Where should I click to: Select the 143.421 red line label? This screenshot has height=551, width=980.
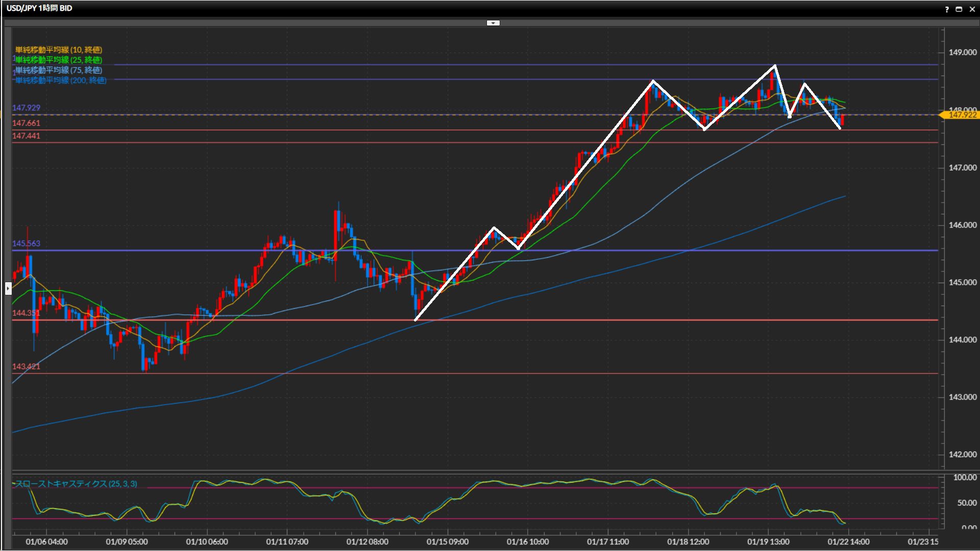26,366
